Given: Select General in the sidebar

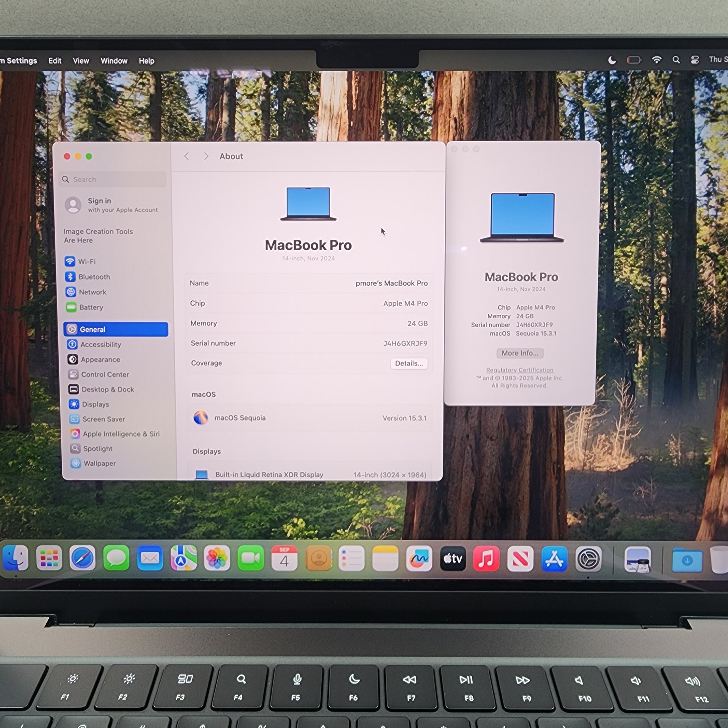Looking at the screenshot, I should click(116, 329).
